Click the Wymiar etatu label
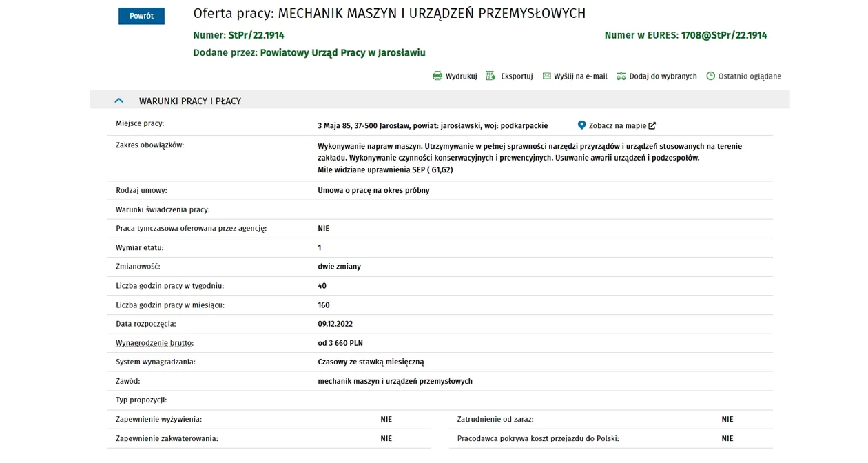The image size is (868, 463). click(x=140, y=248)
